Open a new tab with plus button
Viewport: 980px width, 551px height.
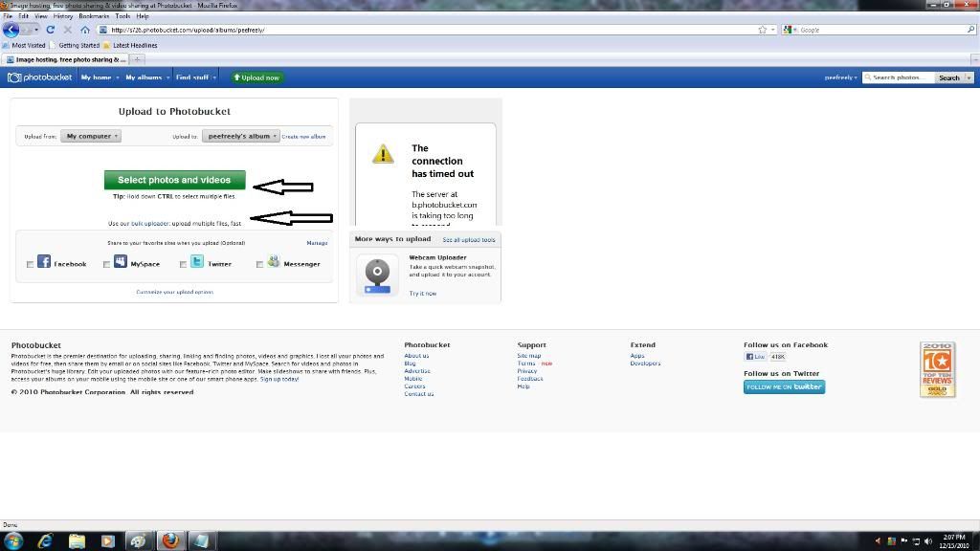tap(138, 59)
